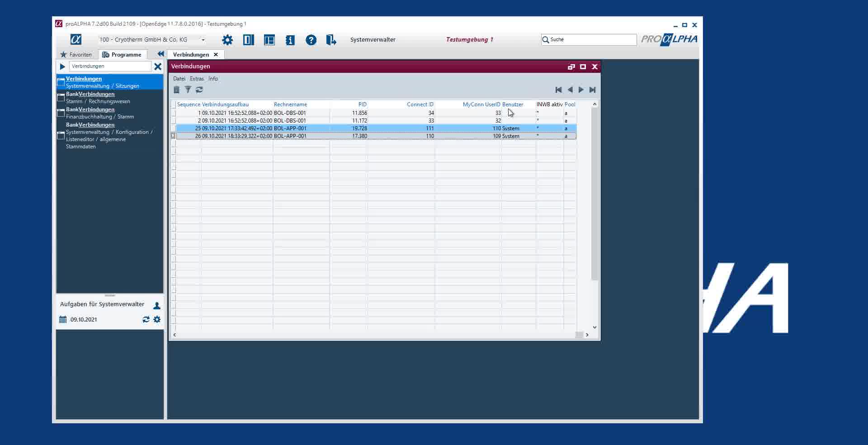Viewport: 868px width, 445px height.
Task: Click the Pool column header
Action: (570, 104)
